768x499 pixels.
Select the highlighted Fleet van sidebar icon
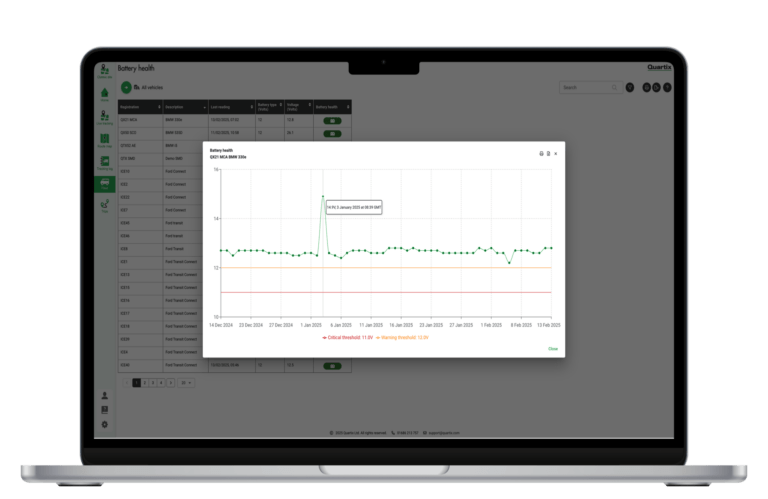104,184
